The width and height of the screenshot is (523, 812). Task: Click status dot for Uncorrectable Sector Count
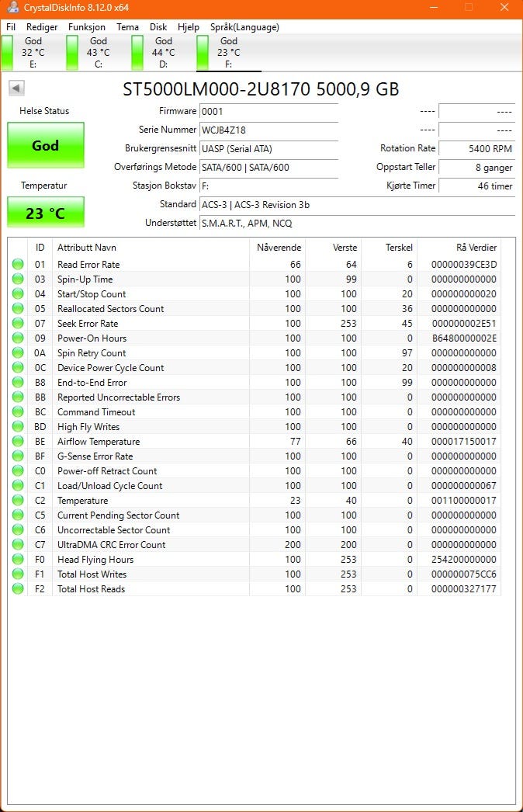coord(18,529)
